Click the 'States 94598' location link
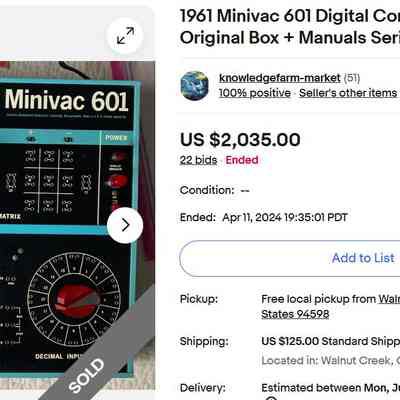Viewport: 400px width, 400px height. 295,314
